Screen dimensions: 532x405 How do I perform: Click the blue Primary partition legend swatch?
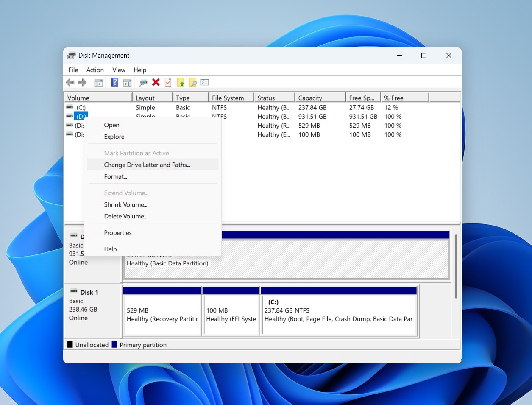click(114, 344)
